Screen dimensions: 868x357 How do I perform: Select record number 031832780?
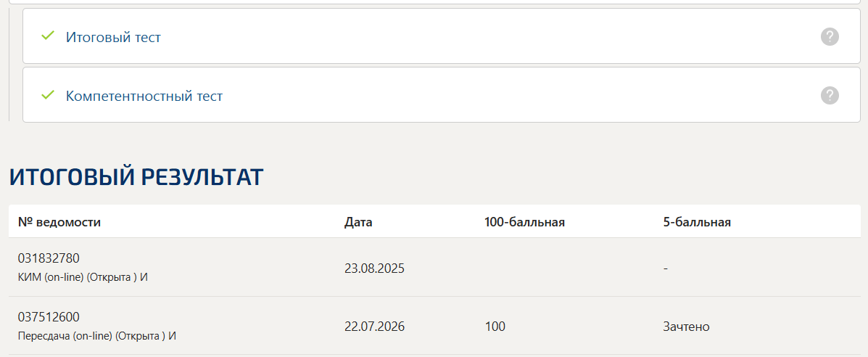[x=49, y=258]
